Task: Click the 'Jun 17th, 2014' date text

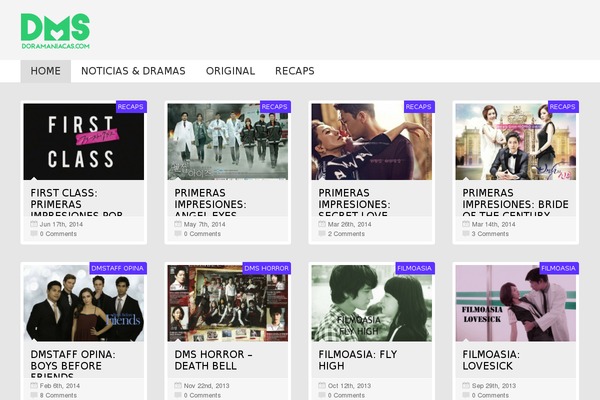Action: (x=61, y=224)
